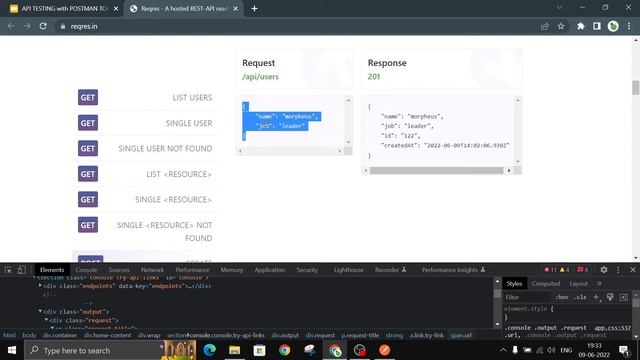
Task: Open DevTools customize three-dot menu
Action: (618, 270)
